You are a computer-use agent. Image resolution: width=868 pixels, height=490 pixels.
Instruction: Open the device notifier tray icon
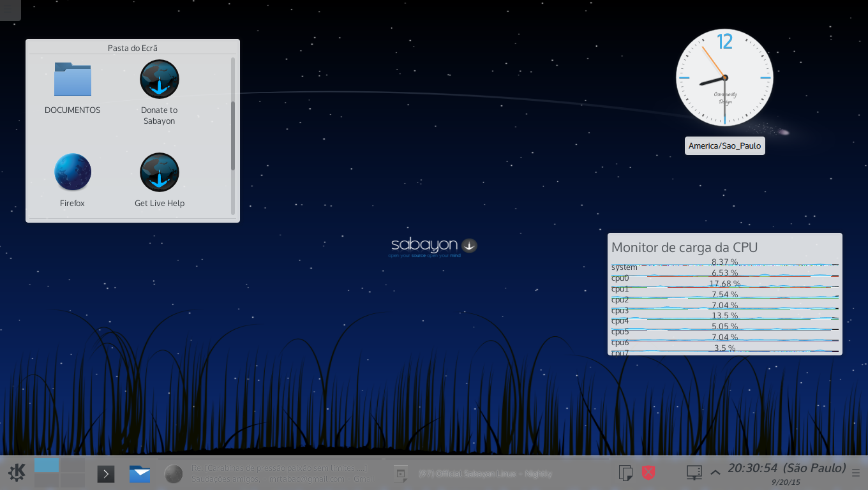click(694, 473)
